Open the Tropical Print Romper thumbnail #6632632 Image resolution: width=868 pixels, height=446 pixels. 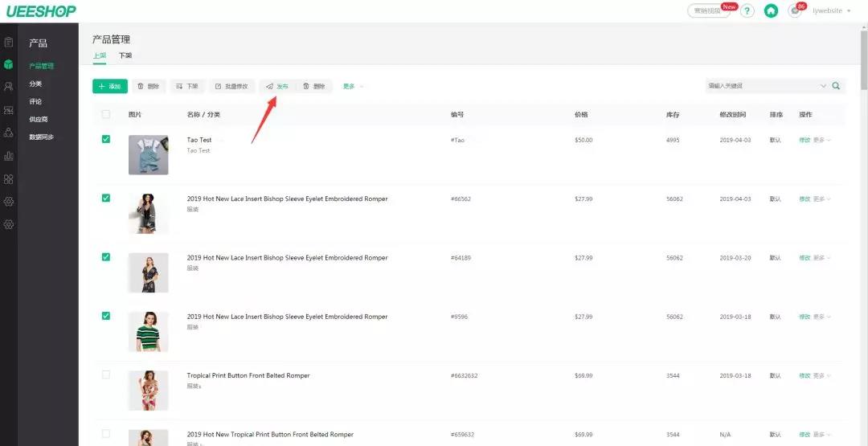click(149, 391)
